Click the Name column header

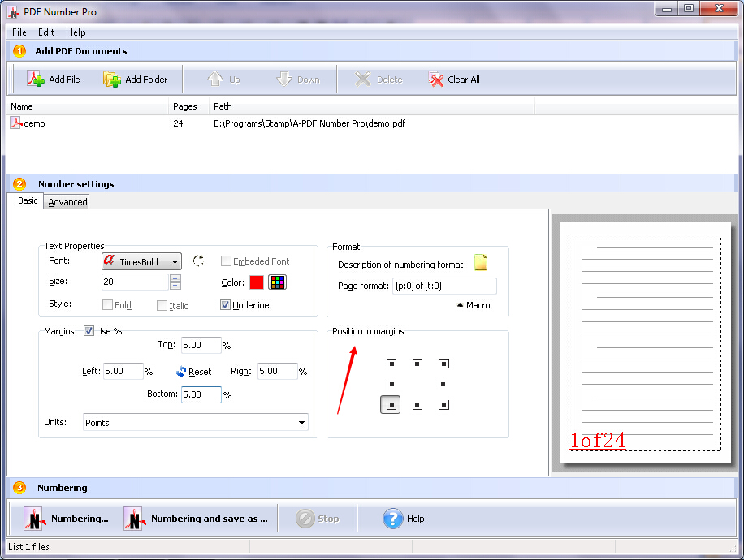coord(88,106)
